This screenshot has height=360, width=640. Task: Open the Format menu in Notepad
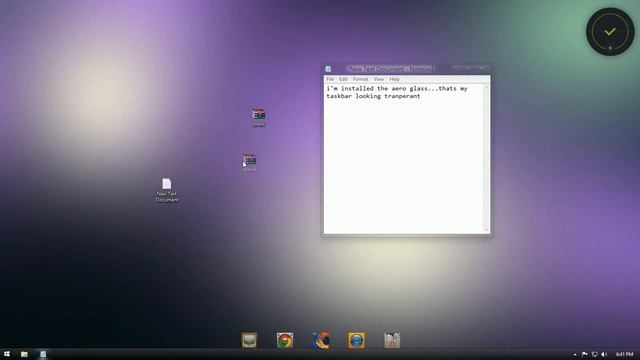click(x=360, y=79)
